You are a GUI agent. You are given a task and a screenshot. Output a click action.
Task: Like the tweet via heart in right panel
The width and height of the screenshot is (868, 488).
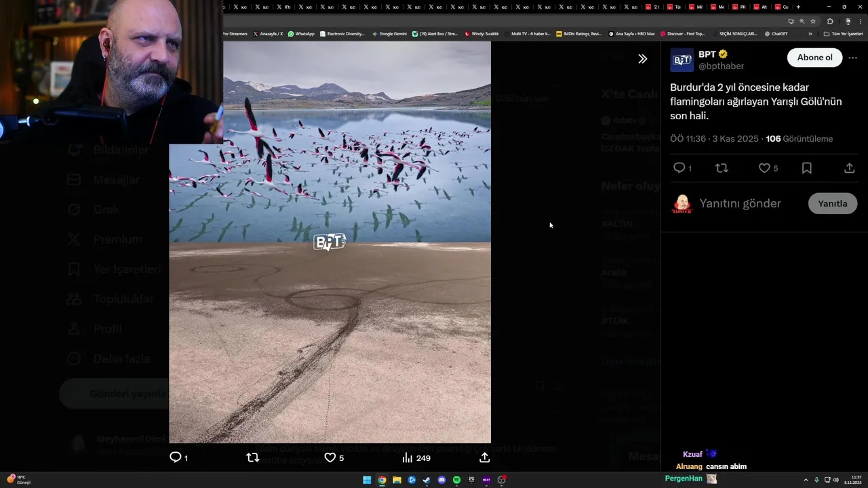(764, 168)
